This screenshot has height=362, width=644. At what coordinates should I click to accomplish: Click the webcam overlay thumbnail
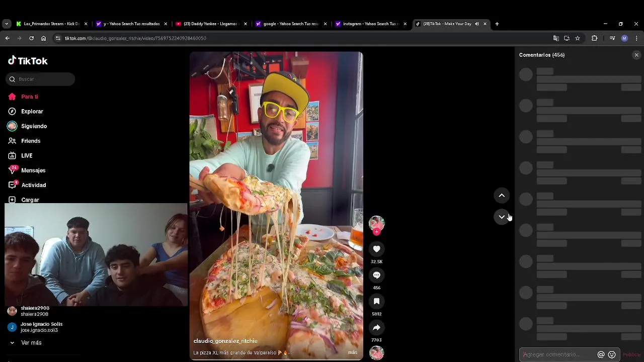click(96, 254)
